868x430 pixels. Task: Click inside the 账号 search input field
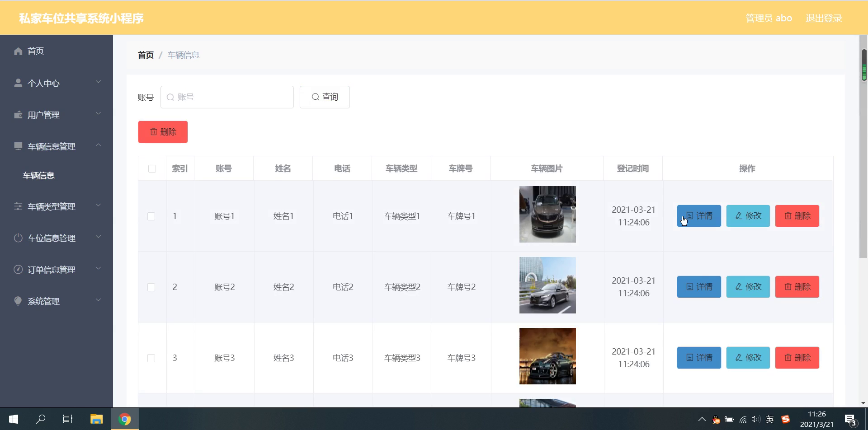(227, 97)
